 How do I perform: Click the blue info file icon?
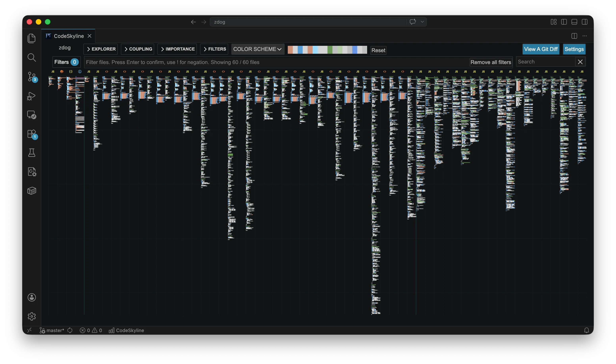pyautogui.click(x=80, y=72)
